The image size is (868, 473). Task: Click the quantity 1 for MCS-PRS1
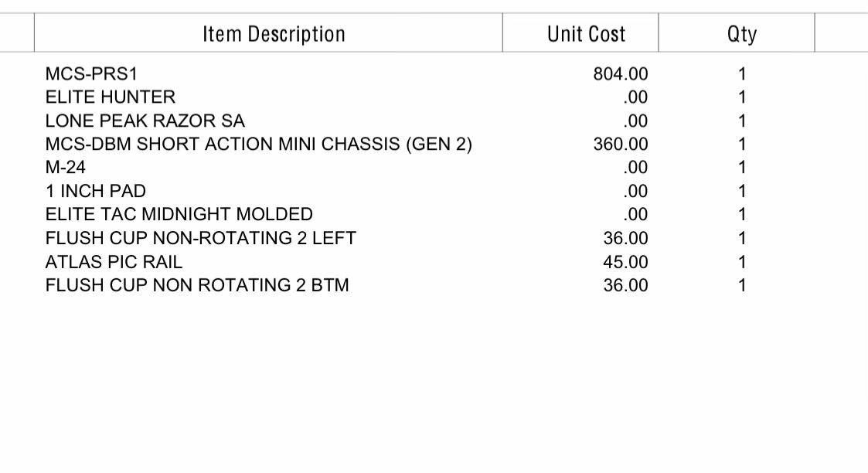742,73
